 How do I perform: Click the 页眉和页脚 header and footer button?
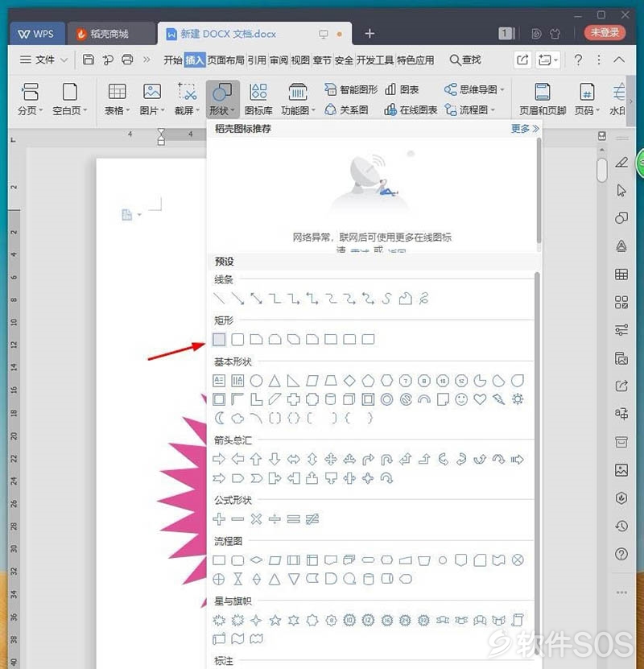point(543,99)
